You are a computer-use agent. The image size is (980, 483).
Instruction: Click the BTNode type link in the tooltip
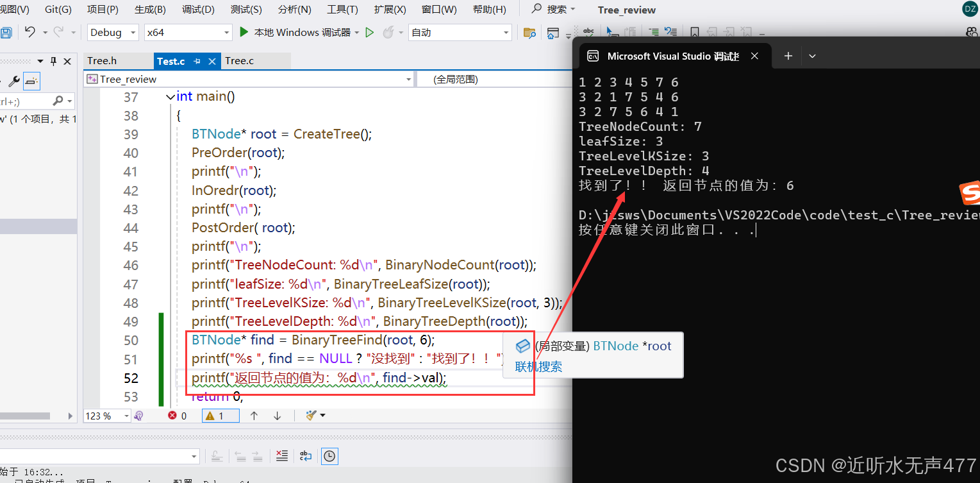(x=615, y=346)
